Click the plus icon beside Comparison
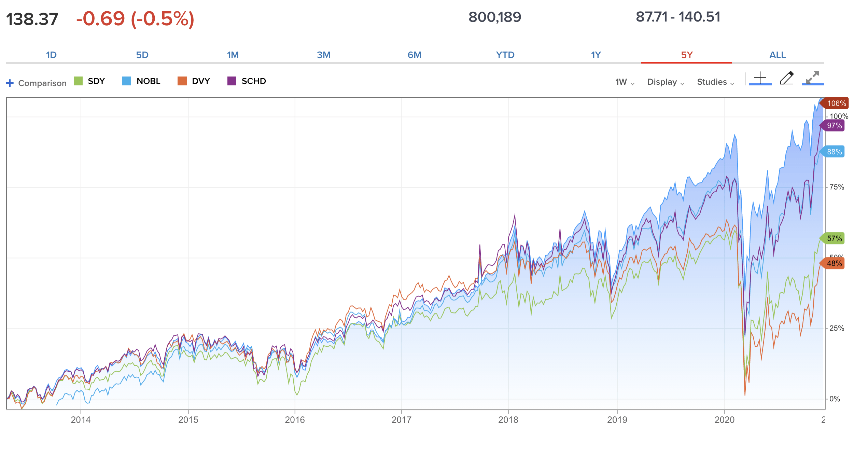The image size is (868, 457). point(10,83)
